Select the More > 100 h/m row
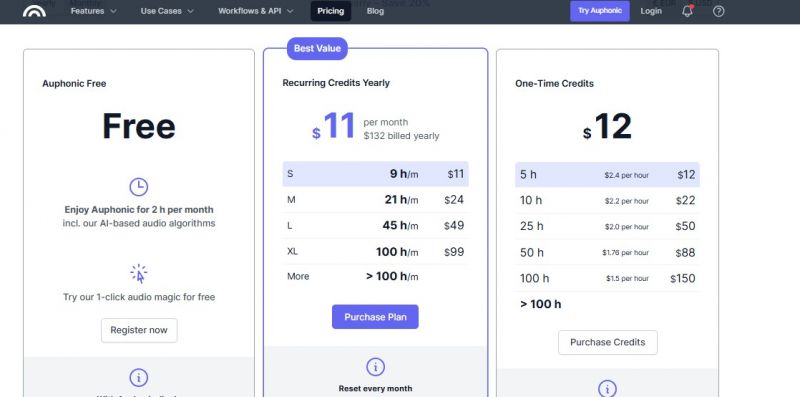This screenshot has width=800, height=397. pyautogui.click(x=376, y=277)
